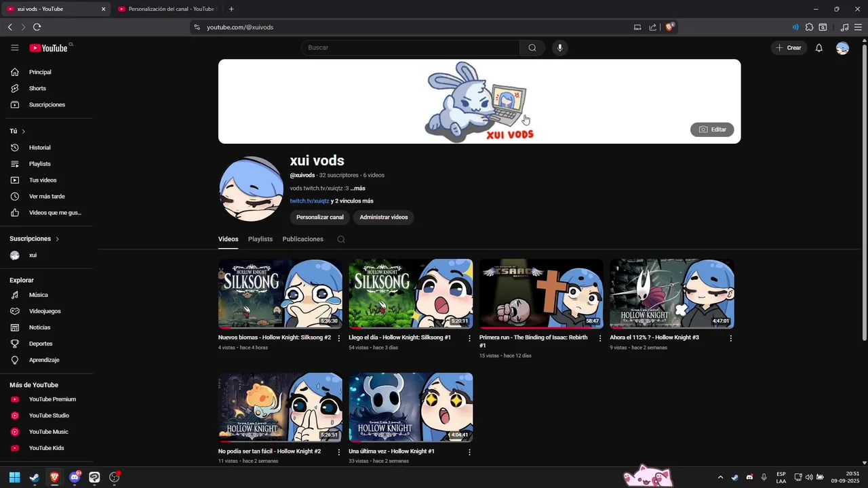Reload the page in the browser
Viewport: 868px width, 488px height.
pyautogui.click(x=37, y=27)
